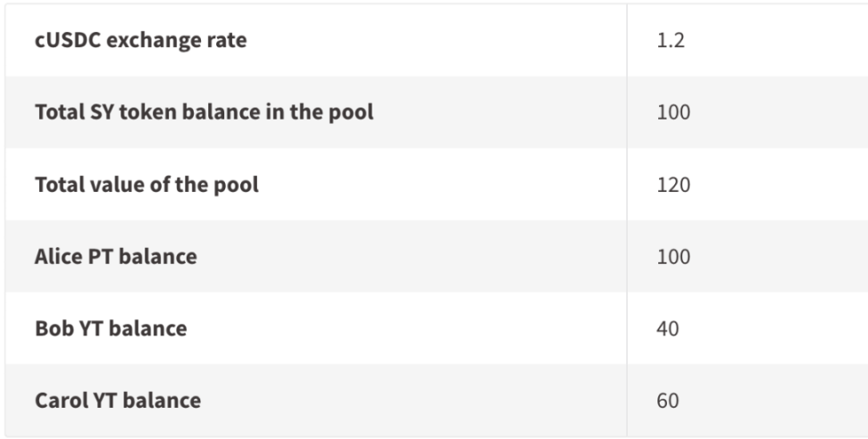Select the cUSDC exchange rate label

click(x=140, y=40)
